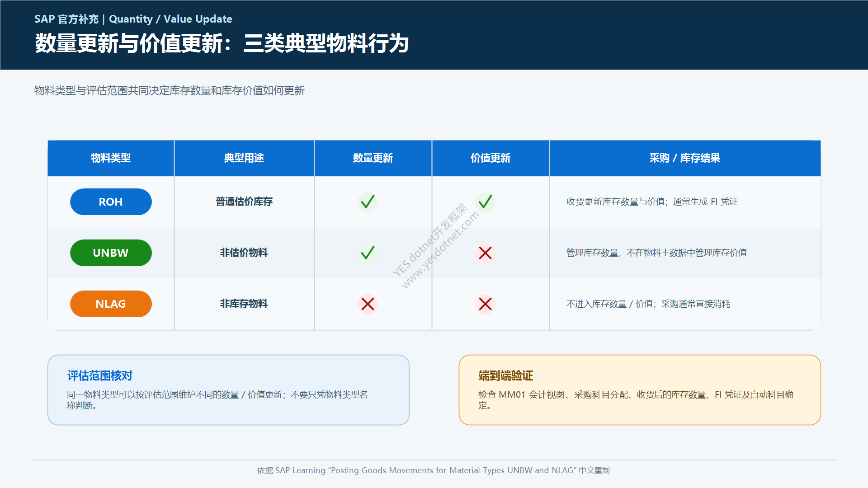Click the 评估范围核对 card heading
The width and height of the screenshot is (868, 488).
coord(100,375)
